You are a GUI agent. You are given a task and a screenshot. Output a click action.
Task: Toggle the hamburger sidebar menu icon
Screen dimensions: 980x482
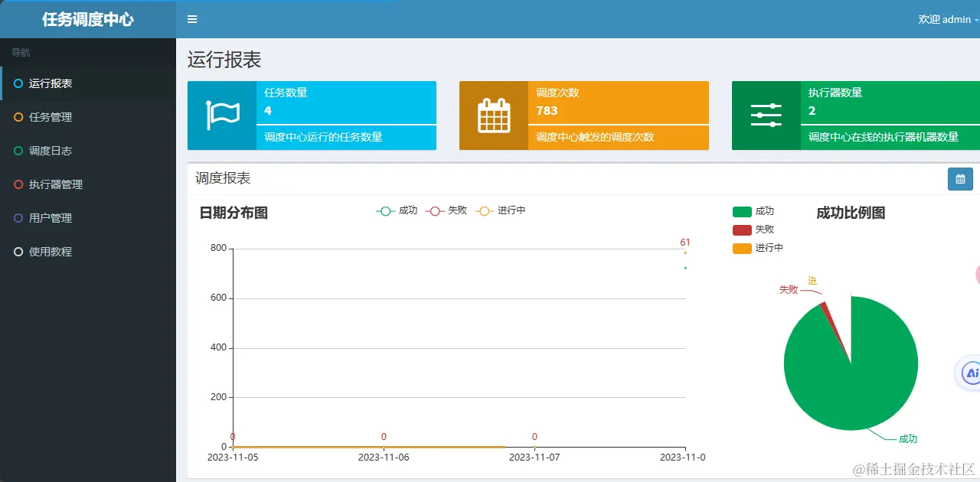point(192,19)
